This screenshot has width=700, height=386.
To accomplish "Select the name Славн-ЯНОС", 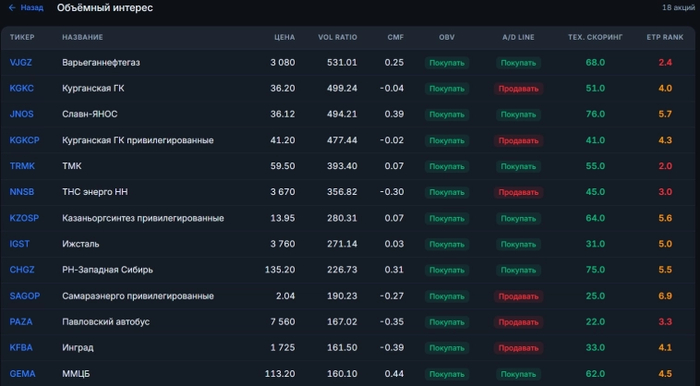I will point(90,114).
